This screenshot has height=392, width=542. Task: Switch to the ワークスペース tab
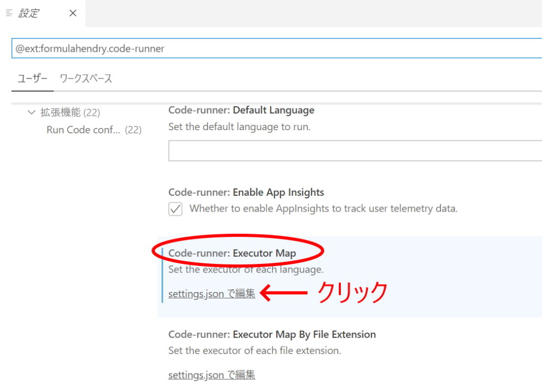point(86,79)
